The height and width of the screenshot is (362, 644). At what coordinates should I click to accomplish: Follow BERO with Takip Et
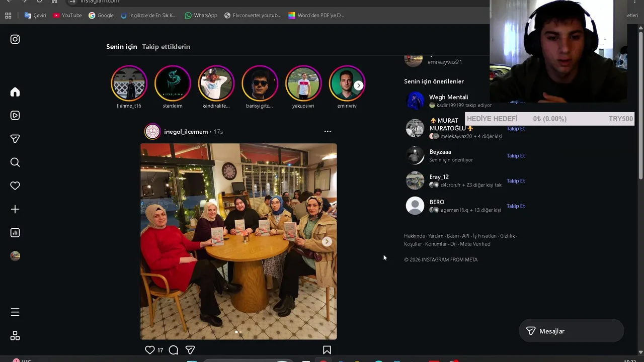point(516,206)
